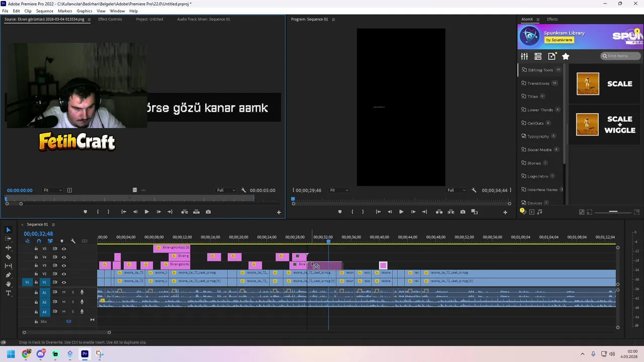Open Source monitor settings wrench
Screen dimensions: 644x362
pos(244,190)
